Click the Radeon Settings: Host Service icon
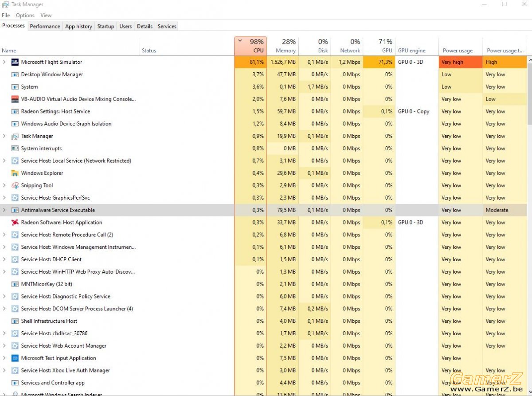This screenshot has height=396, width=532. point(15,111)
